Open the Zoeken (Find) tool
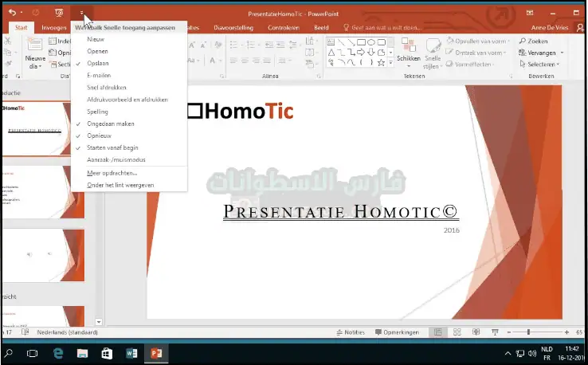The width and height of the screenshot is (588, 365). coord(537,41)
